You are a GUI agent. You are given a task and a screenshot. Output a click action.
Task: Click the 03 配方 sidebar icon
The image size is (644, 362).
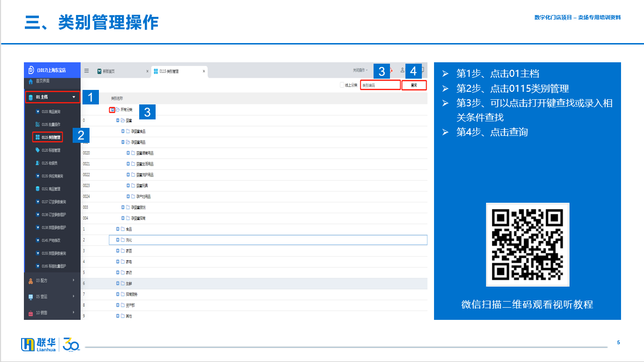[x=31, y=281]
